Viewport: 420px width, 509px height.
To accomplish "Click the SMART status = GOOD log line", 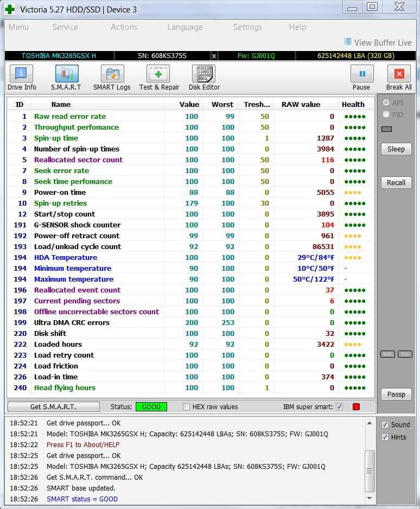I will coord(82,499).
